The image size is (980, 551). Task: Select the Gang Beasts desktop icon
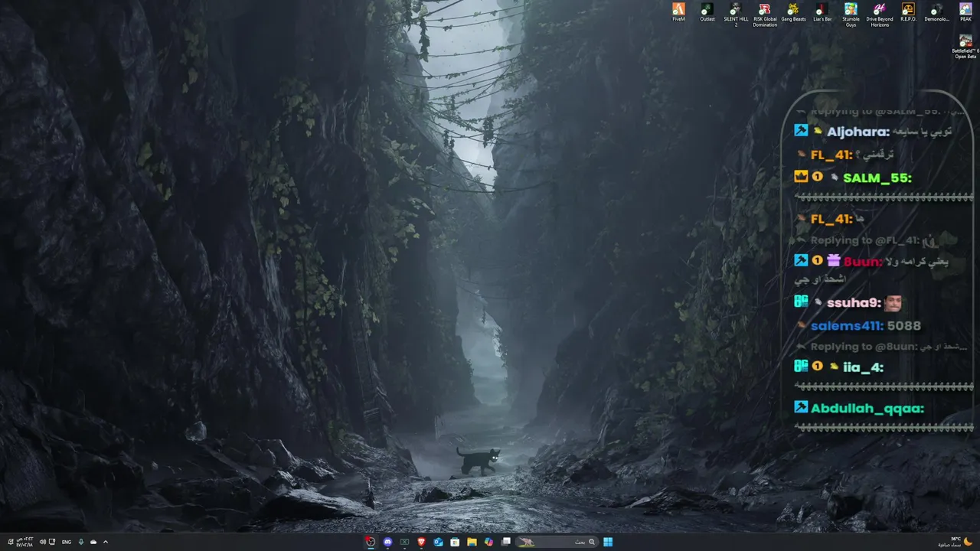pyautogui.click(x=793, y=12)
